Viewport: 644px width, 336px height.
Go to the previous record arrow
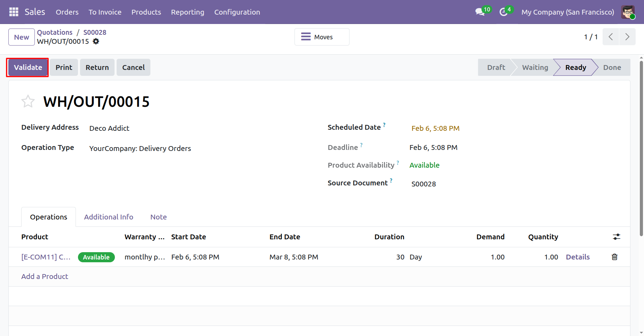611,37
